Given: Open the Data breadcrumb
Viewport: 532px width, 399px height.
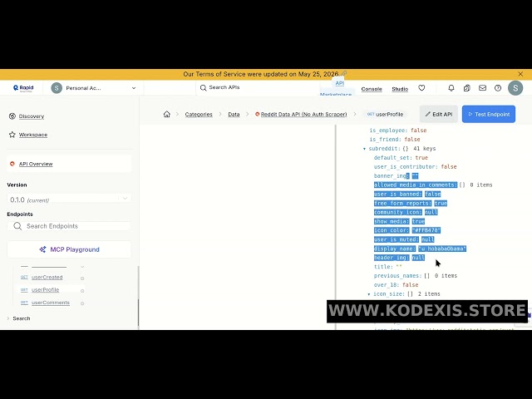Looking at the screenshot, I should 234,115.
